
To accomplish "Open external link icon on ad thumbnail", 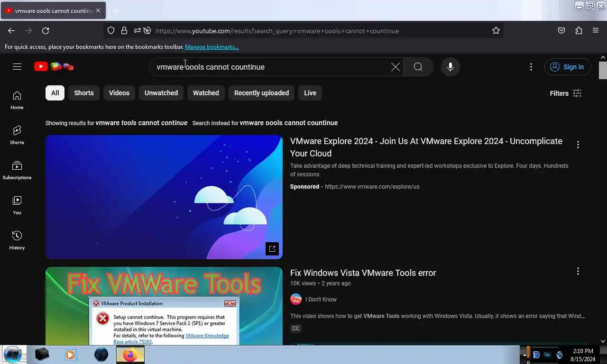I will click(272, 249).
